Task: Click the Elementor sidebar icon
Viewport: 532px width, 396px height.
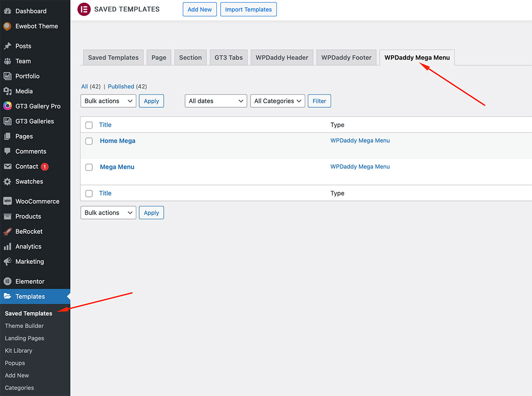Action: tap(7, 281)
